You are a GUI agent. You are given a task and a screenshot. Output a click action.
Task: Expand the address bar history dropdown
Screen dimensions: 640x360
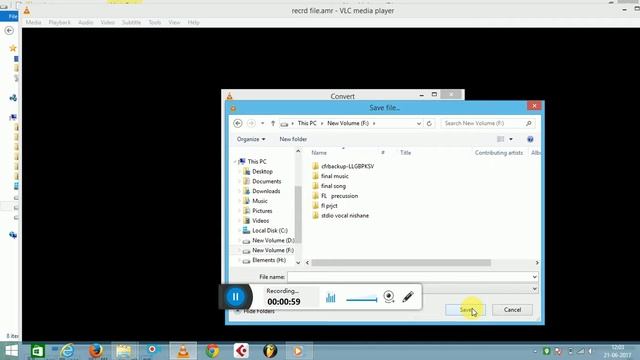pyautogui.click(x=419, y=123)
